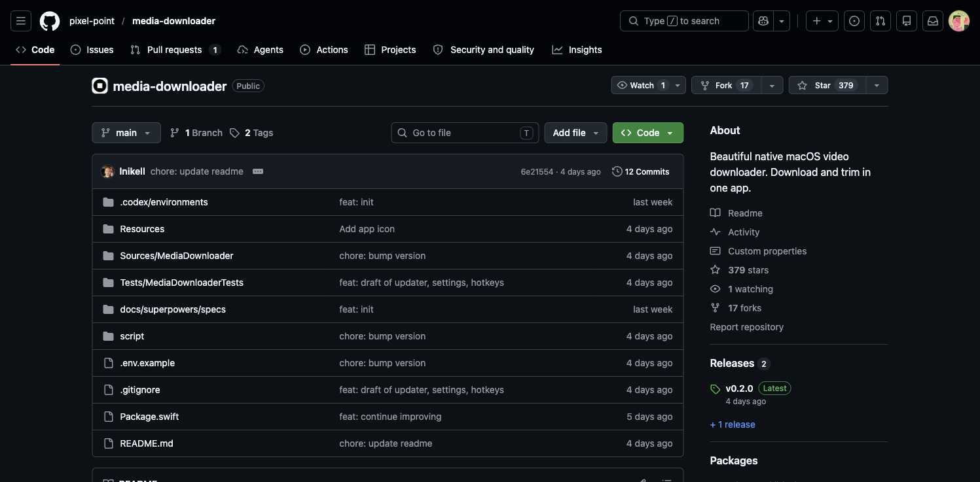Open the Copilot dropdown arrow
980x482 pixels.
pos(782,21)
